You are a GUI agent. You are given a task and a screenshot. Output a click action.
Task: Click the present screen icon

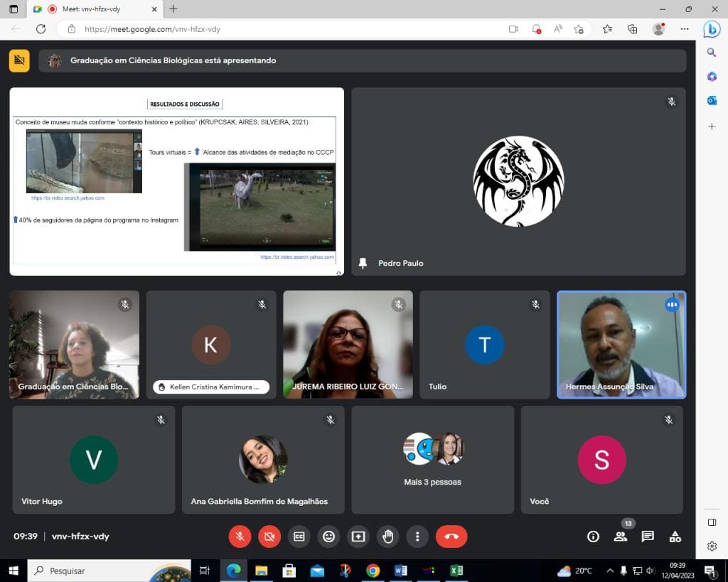(x=358, y=537)
